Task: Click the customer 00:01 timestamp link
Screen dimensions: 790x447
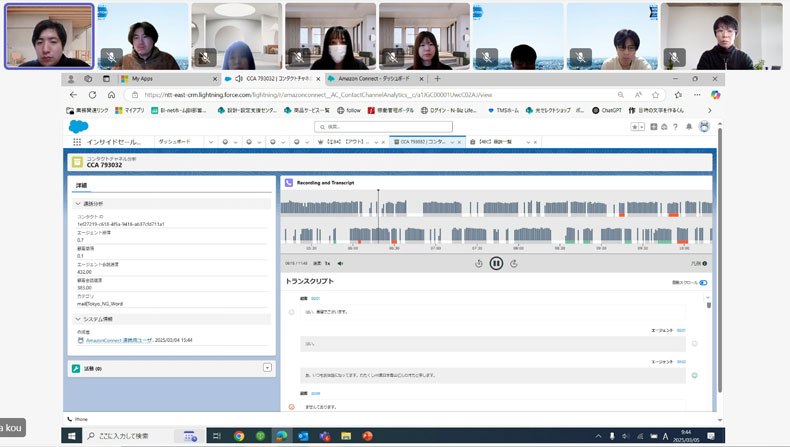Action: pyautogui.click(x=315, y=298)
